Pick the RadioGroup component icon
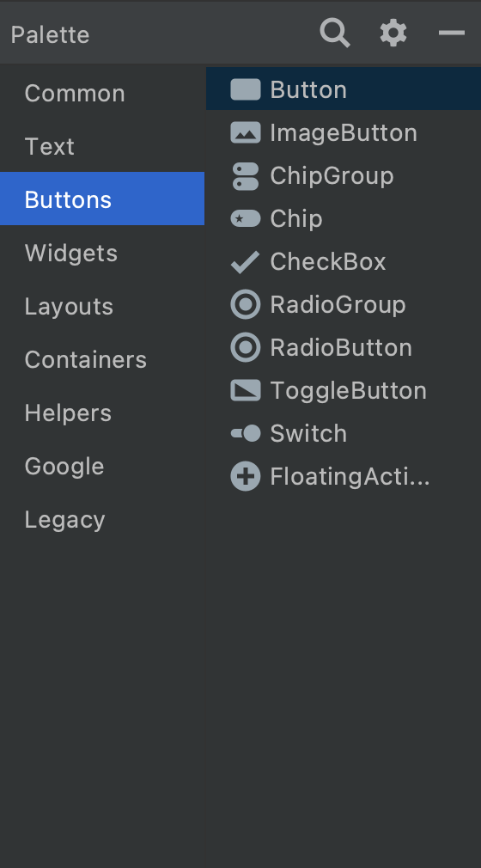The image size is (481, 868). pos(245,304)
